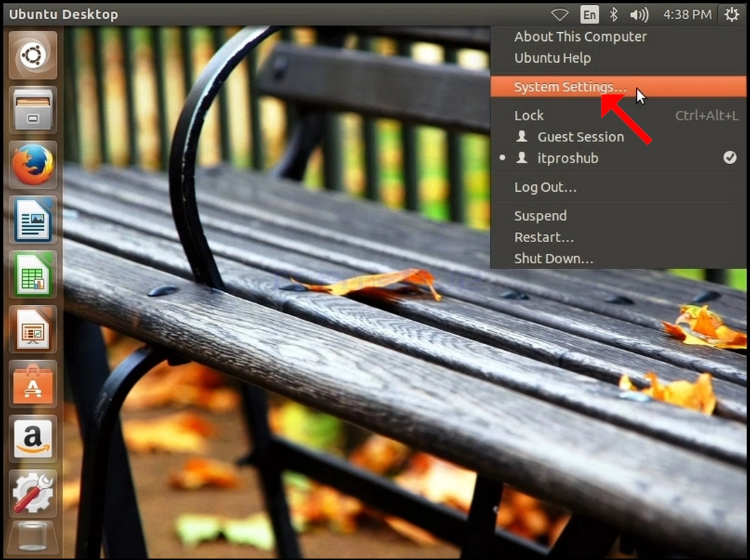Image resolution: width=750 pixels, height=560 pixels.
Task: Open LibreOffice Calc spreadsheet icon
Action: pos(33,274)
